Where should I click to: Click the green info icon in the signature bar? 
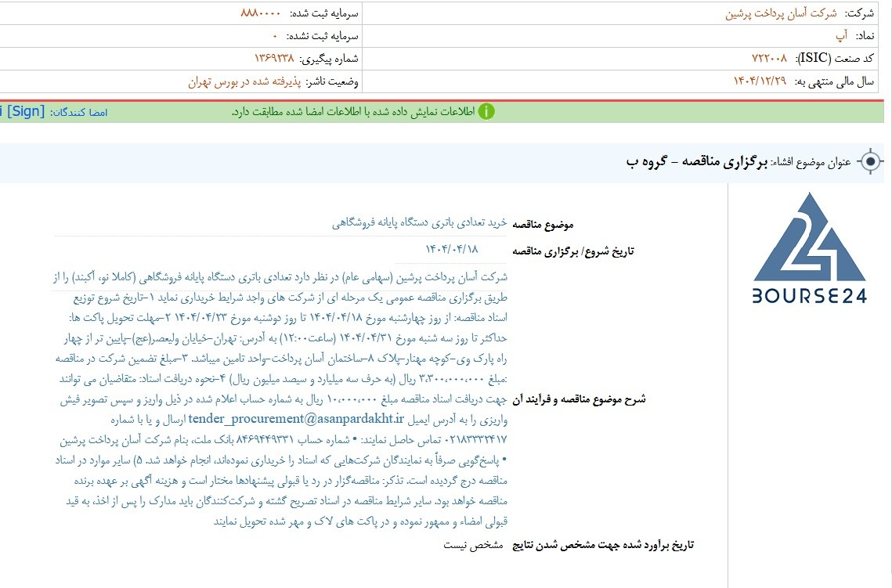point(486,111)
